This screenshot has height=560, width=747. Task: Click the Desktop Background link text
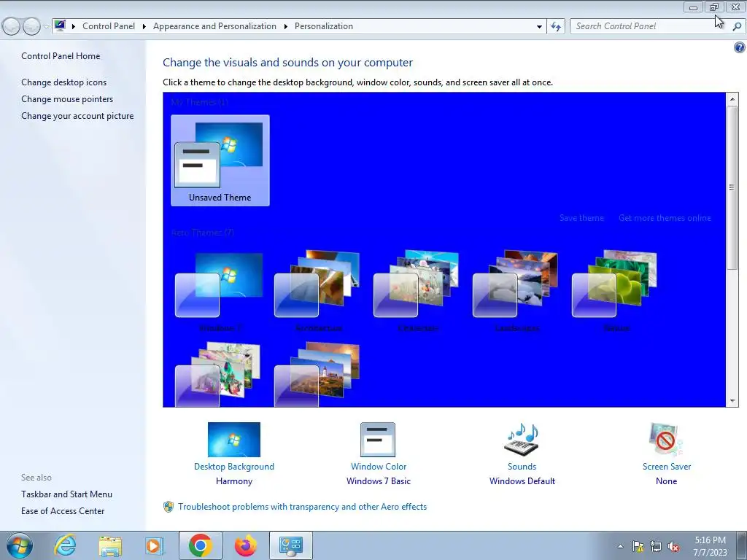coord(234,467)
